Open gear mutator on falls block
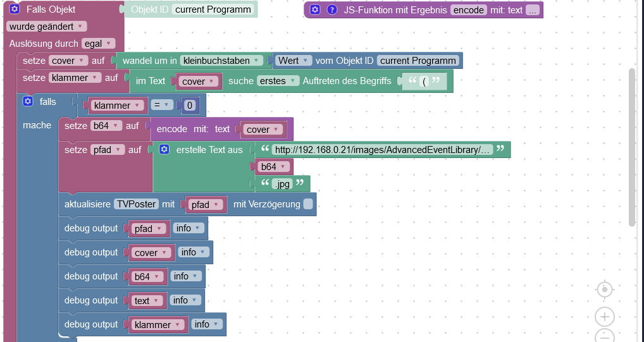Image resolution: width=644 pixels, height=342 pixels. 27,101
